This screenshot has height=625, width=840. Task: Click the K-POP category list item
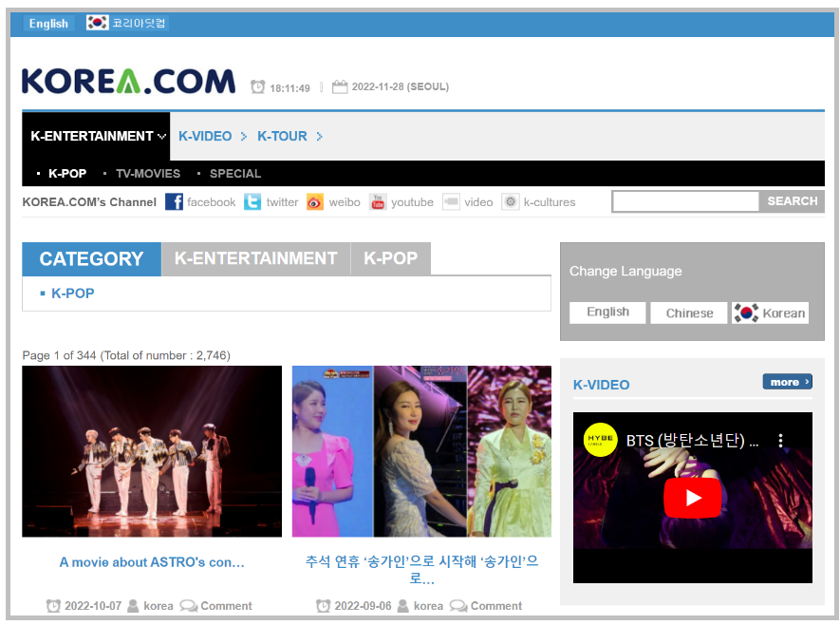tap(73, 294)
